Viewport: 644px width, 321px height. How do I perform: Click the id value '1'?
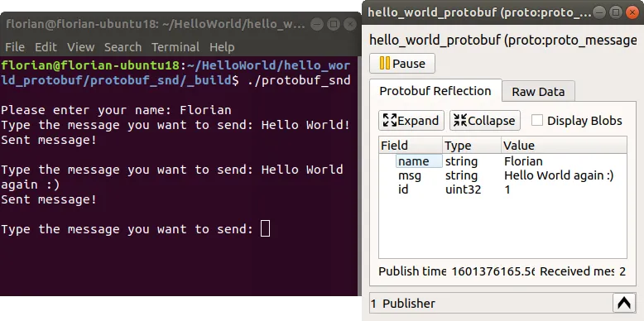(507, 189)
